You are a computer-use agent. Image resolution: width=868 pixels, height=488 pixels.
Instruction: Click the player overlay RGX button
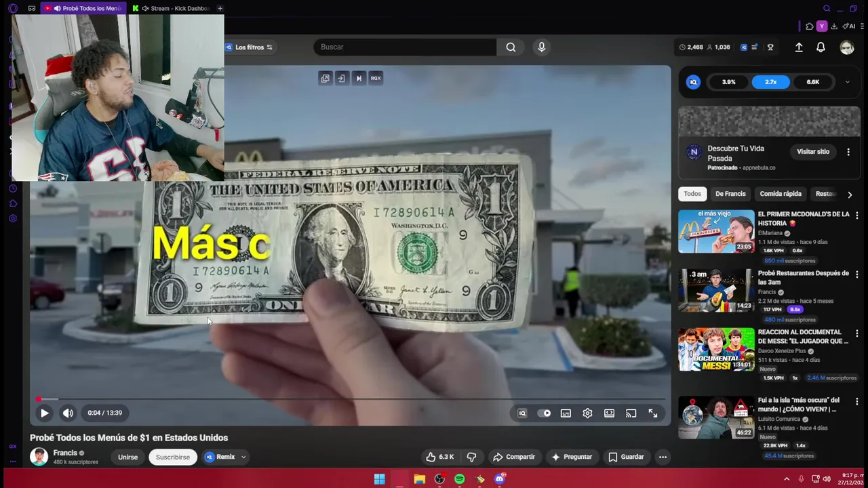376,78
